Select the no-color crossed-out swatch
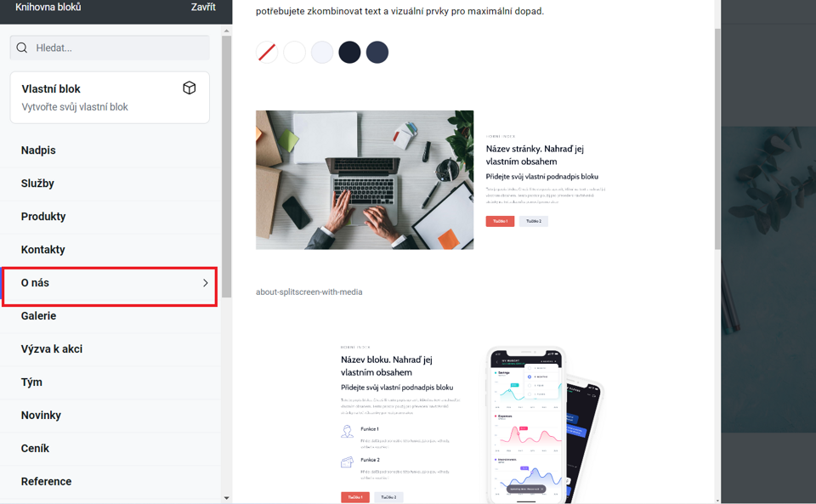The image size is (816, 504). tap(267, 53)
